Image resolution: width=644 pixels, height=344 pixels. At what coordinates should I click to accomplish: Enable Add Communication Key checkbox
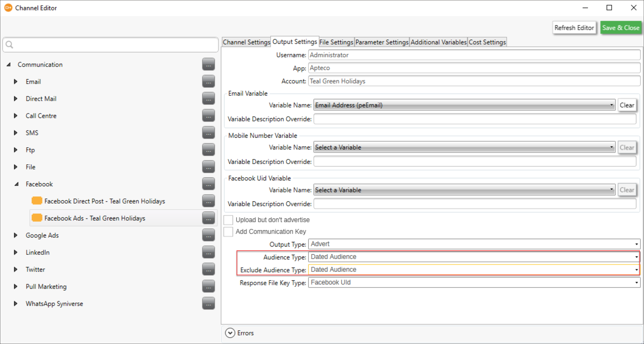pyautogui.click(x=228, y=232)
